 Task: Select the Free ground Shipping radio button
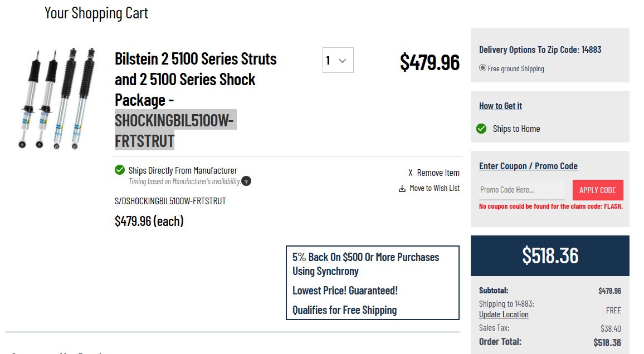482,68
